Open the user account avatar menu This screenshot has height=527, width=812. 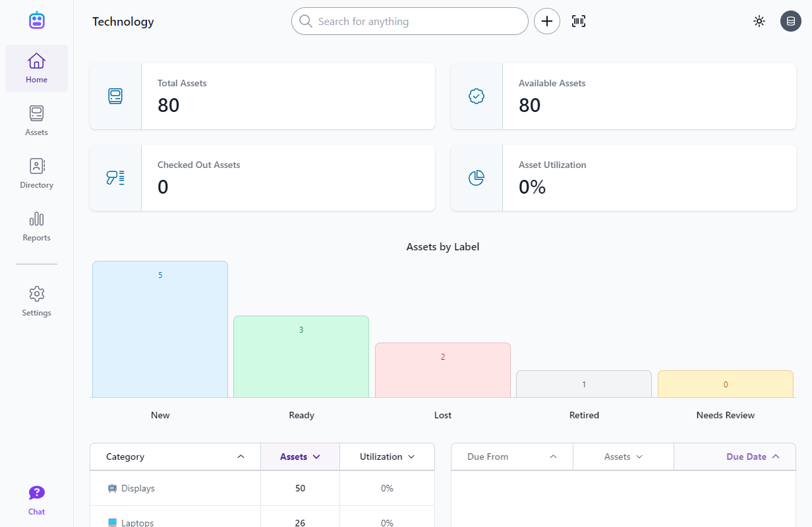pos(791,21)
